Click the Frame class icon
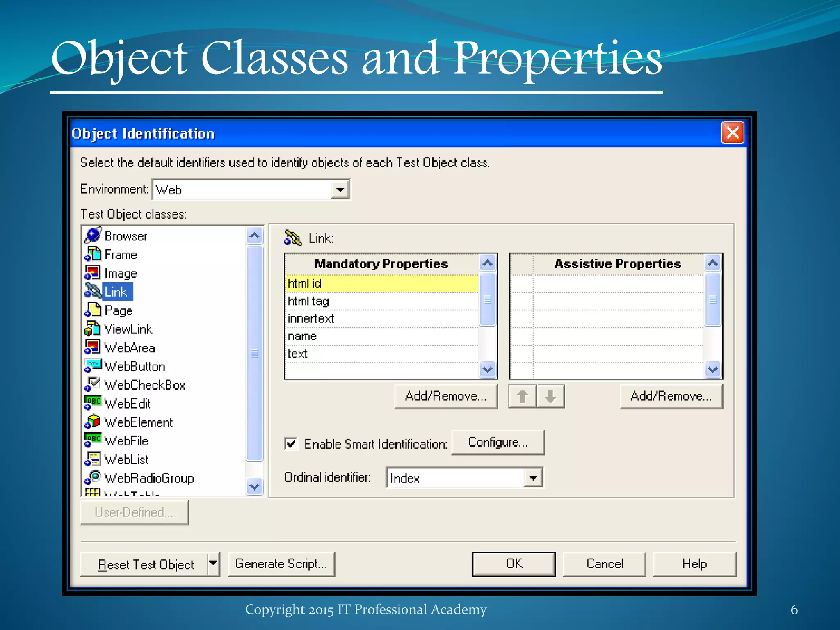This screenshot has height=630, width=840. coord(93,254)
